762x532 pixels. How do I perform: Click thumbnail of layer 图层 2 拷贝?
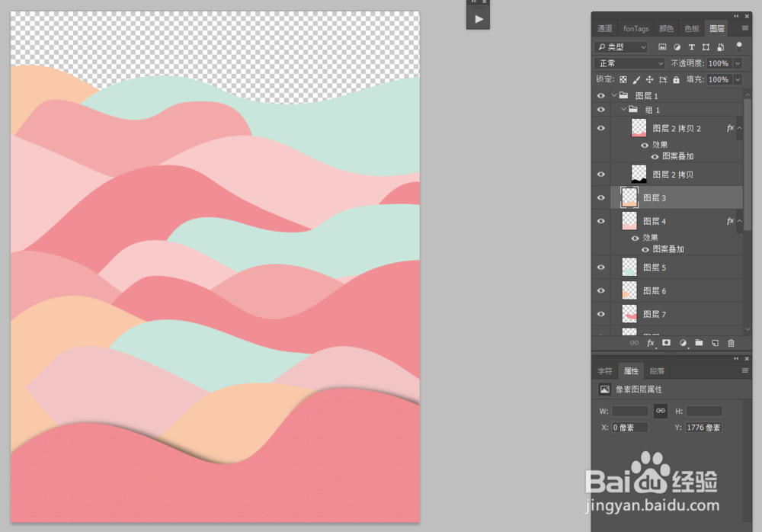(x=639, y=174)
